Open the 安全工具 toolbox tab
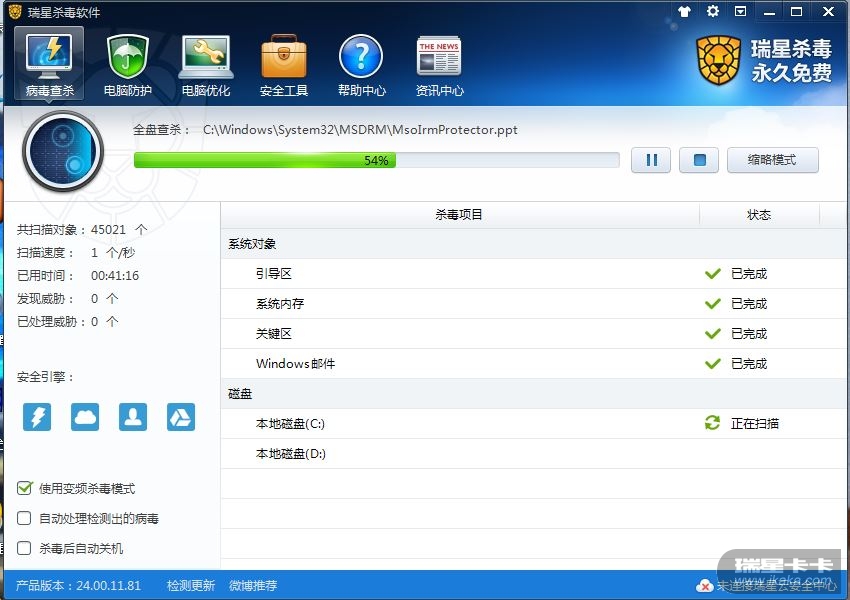Viewport: 850px width, 600px height. (284, 65)
